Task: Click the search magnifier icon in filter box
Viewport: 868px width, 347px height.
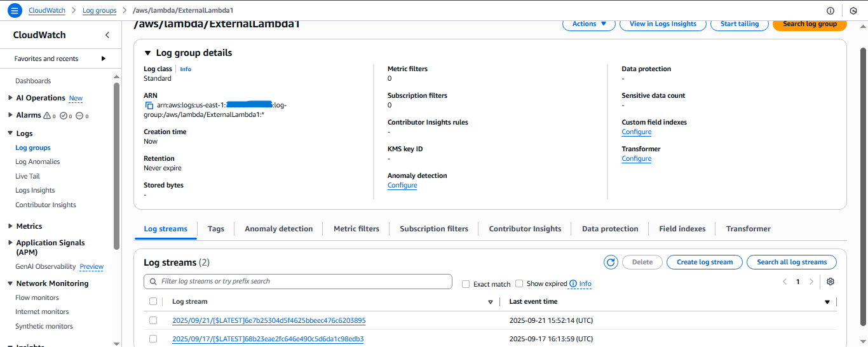Action: (x=154, y=282)
